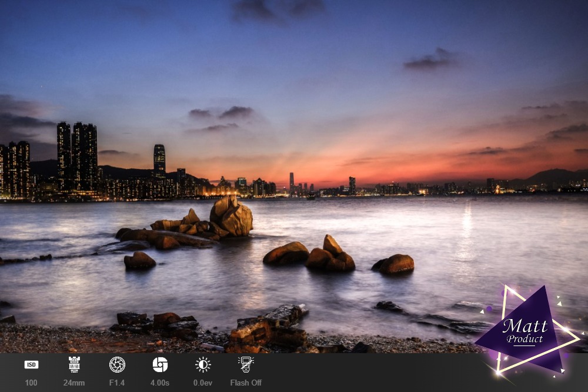Click the crossed-out flash icon
This screenshot has width=588, height=392.
click(246, 364)
